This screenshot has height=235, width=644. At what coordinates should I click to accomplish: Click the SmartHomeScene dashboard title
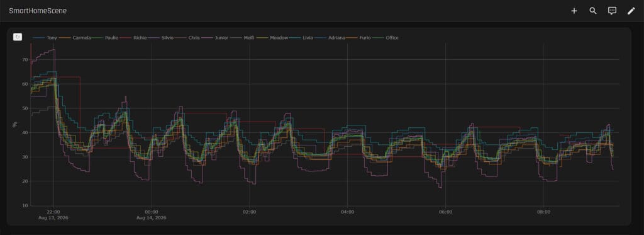[38, 11]
